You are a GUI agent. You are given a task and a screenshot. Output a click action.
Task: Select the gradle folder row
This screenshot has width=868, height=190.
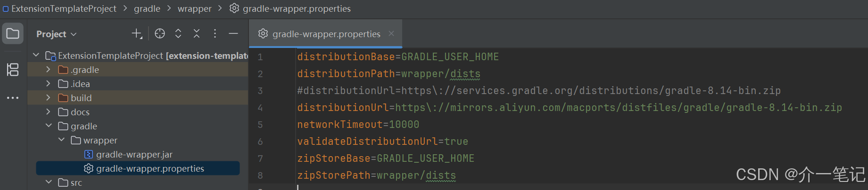tap(138, 126)
